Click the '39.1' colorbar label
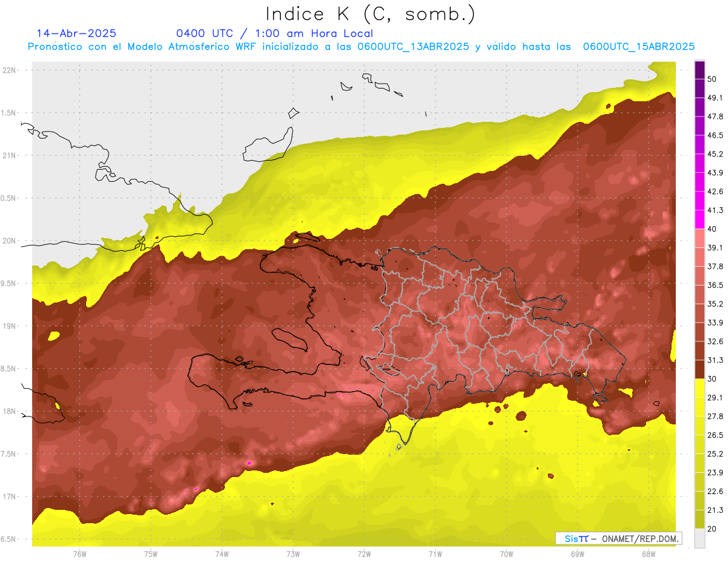The image size is (728, 562). pos(715,248)
